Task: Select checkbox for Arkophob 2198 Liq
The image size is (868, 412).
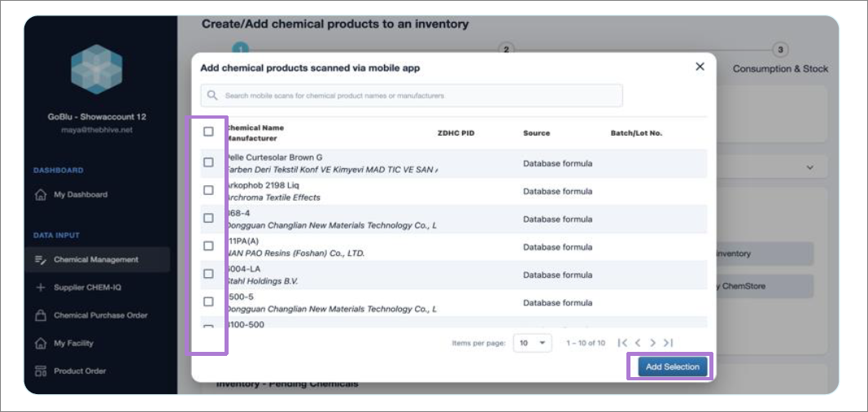Action: tap(209, 190)
